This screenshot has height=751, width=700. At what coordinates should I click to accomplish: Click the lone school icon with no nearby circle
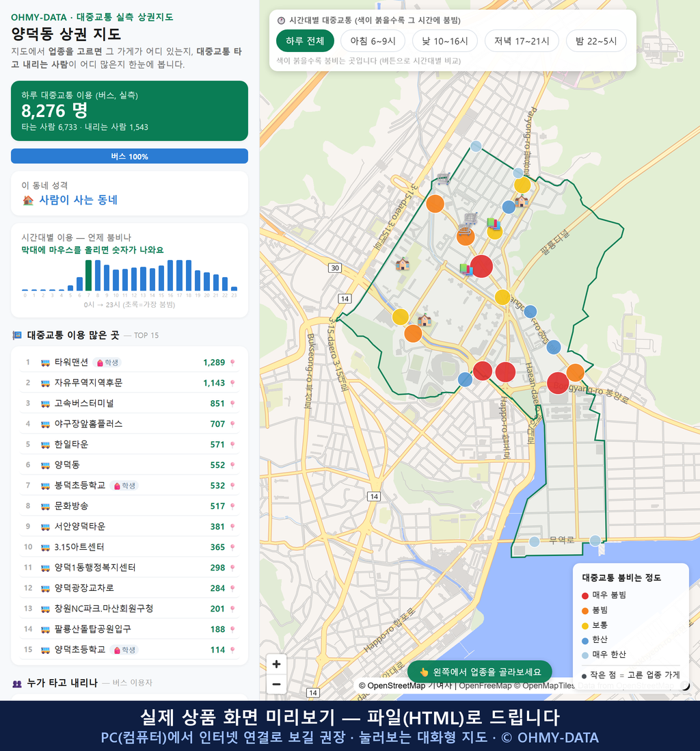(x=402, y=264)
